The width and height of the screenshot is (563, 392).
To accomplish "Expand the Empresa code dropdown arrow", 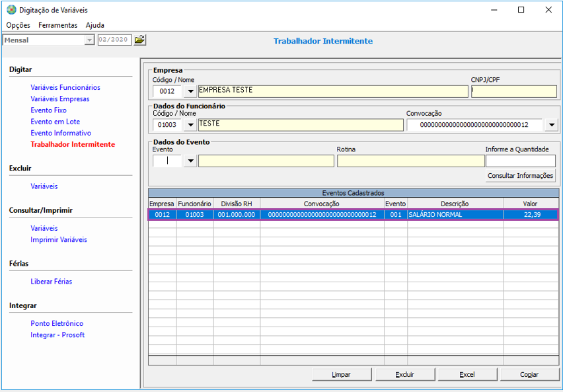I will [x=190, y=91].
